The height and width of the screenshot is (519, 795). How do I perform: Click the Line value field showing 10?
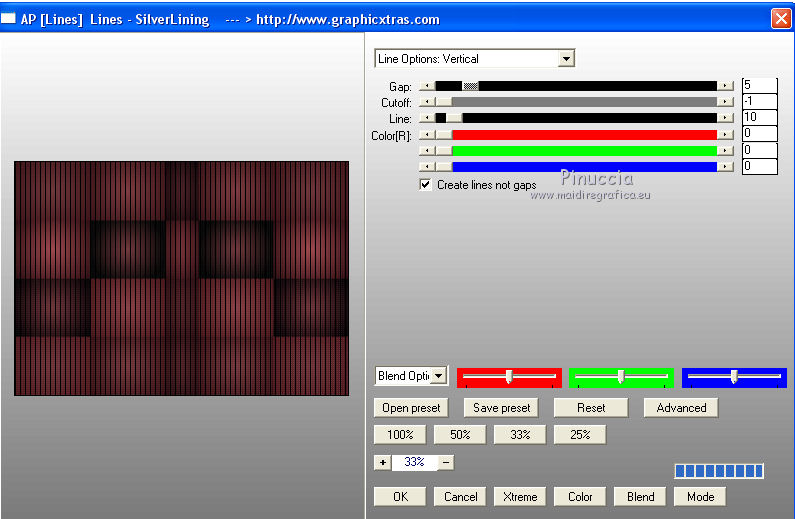coord(760,118)
